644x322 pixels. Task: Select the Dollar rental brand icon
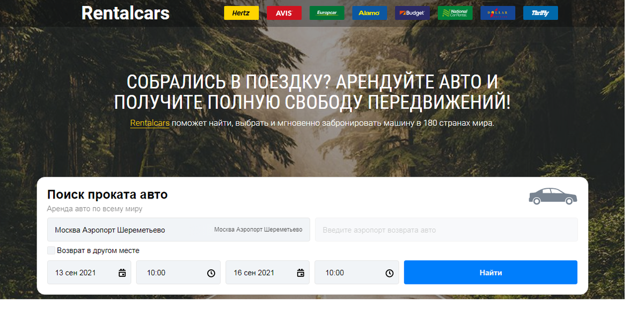[497, 13]
